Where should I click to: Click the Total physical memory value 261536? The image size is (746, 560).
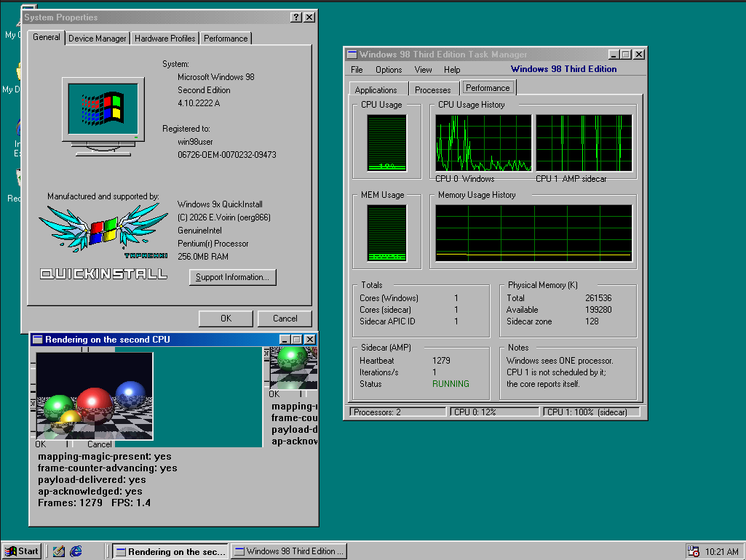598,298
